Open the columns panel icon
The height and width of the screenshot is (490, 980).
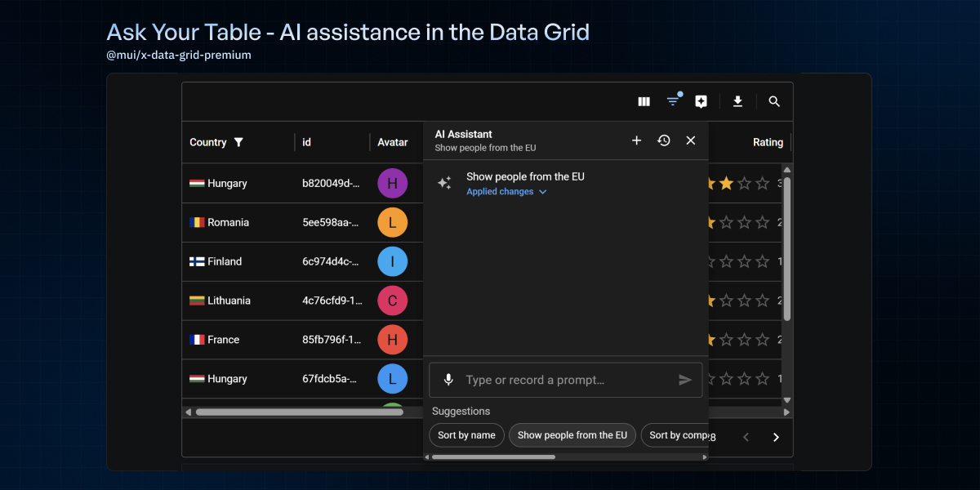pyautogui.click(x=644, y=102)
